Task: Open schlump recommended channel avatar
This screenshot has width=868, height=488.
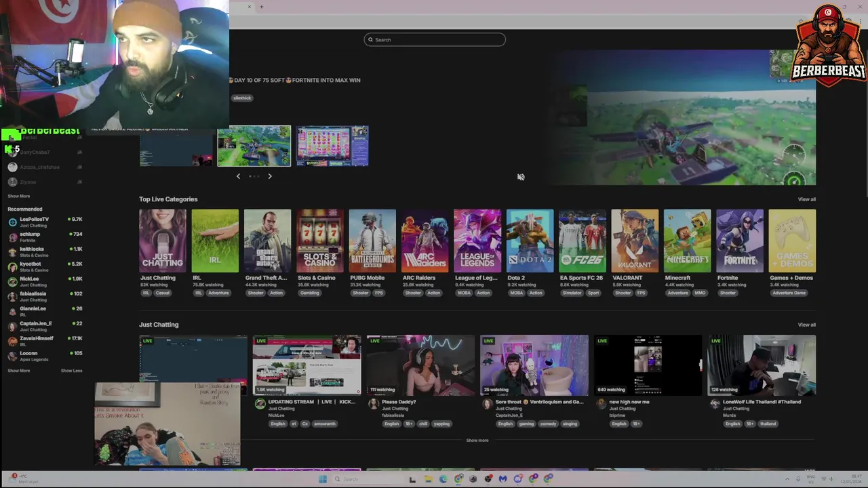Action: point(12,237)
